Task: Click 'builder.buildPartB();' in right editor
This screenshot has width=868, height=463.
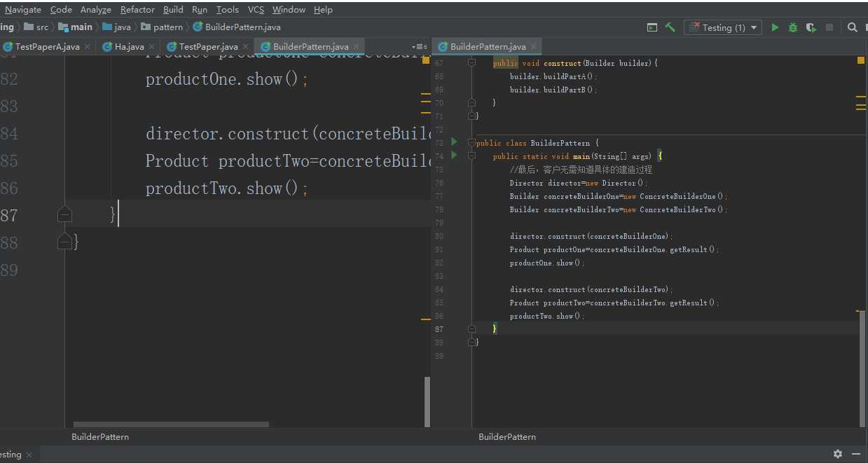Action: 553,90
